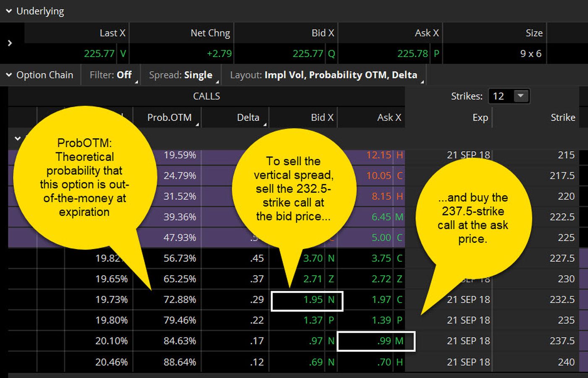
Task: Click the M exchange icon in the highlighted .99 cell
Action: click(x=399, y=341)
